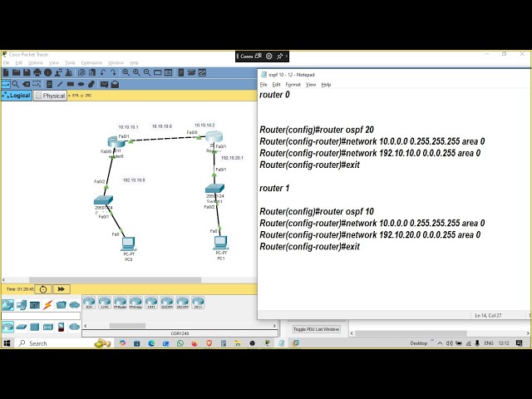Image resolution: width=532 pixels, height=399 pixels.
Task: Choose the Delete tool icon
Action: coord(26,84)
